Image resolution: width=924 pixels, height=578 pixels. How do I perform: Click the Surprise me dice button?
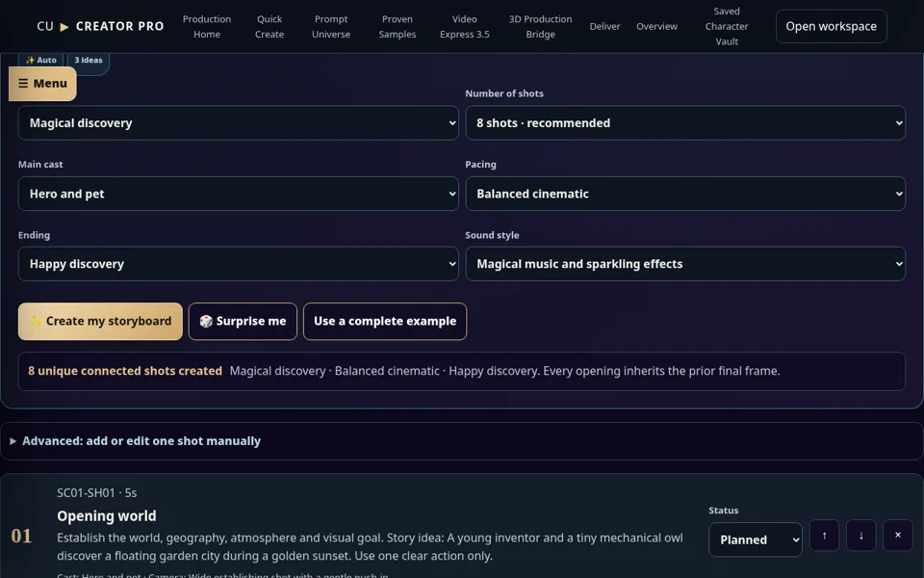coord(243,322)
